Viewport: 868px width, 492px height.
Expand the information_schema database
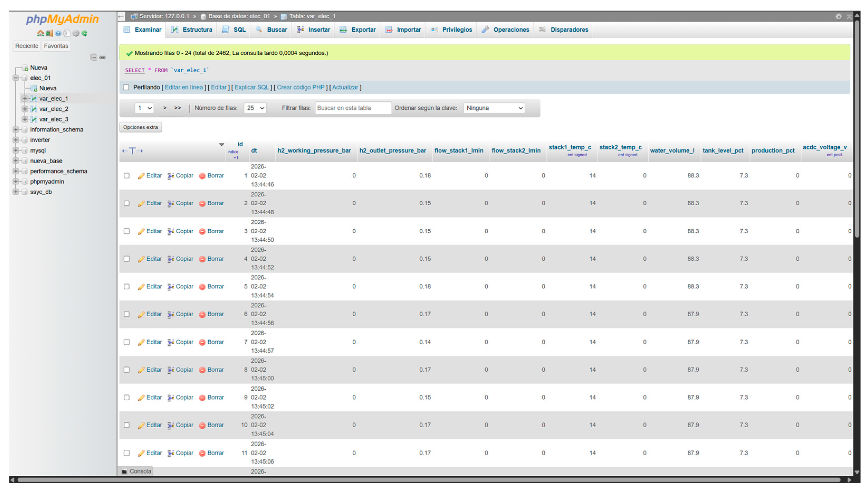pos(16,130)
